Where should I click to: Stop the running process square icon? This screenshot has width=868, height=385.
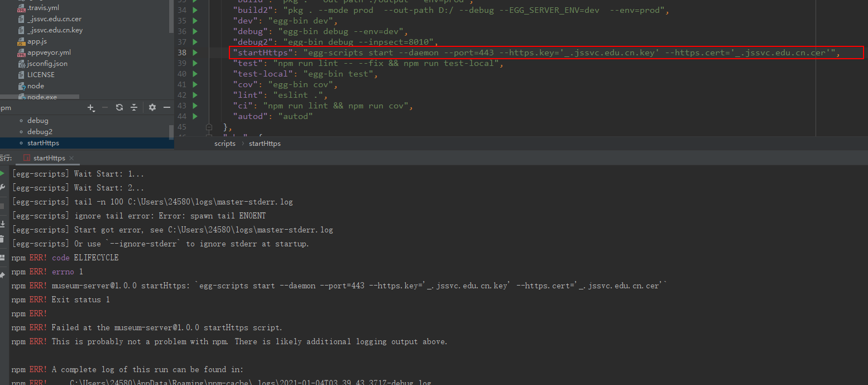tap(3, 206)
